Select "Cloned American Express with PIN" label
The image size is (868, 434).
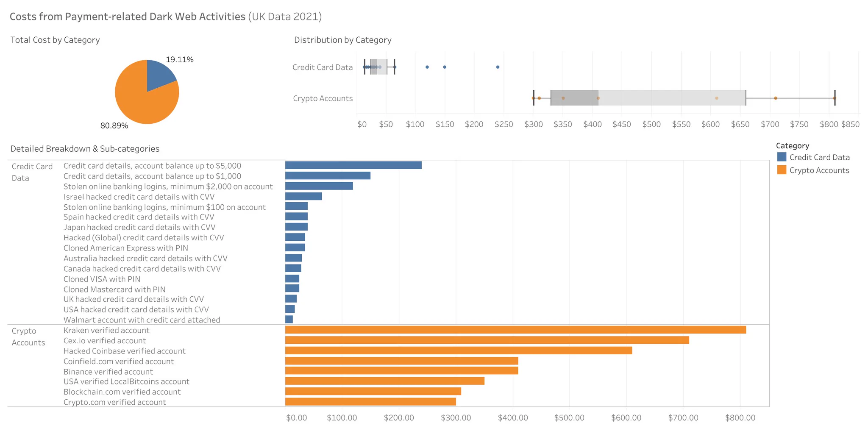pyautogui.click(x=126, y=248)
